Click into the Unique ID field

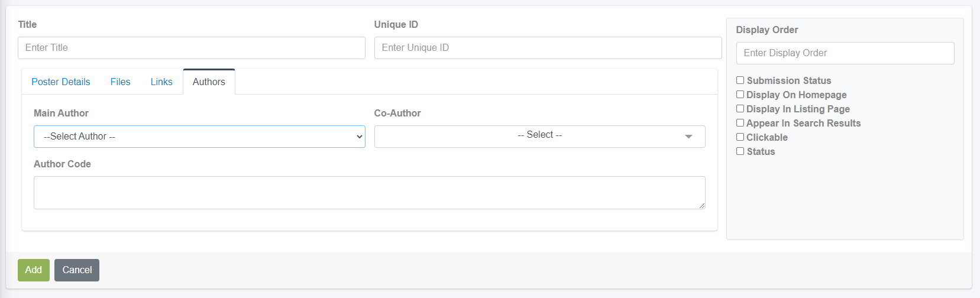click(x=548, y=48)
